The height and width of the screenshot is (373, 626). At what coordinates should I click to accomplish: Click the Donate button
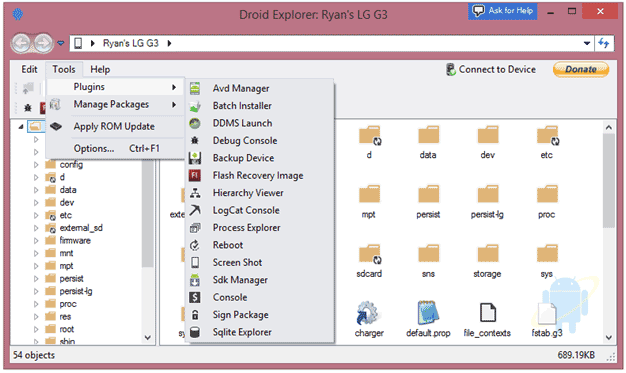click(x=581, y=69)
